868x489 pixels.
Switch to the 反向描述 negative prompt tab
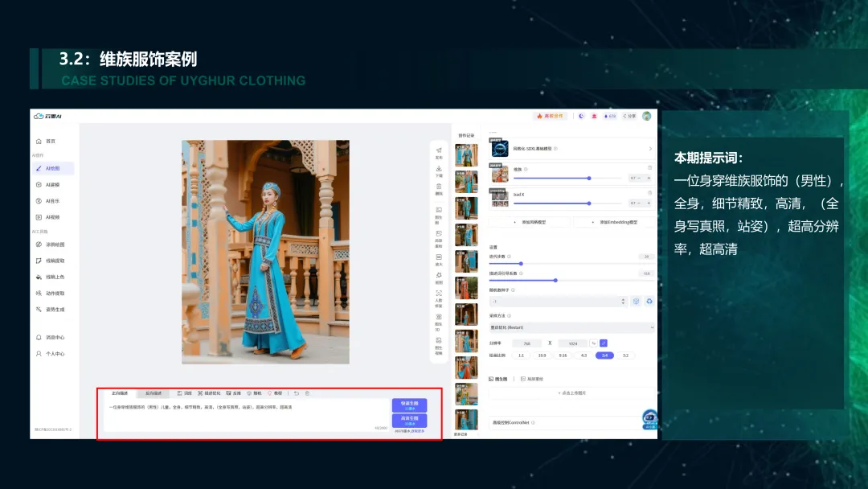click(x=154, y=393)
